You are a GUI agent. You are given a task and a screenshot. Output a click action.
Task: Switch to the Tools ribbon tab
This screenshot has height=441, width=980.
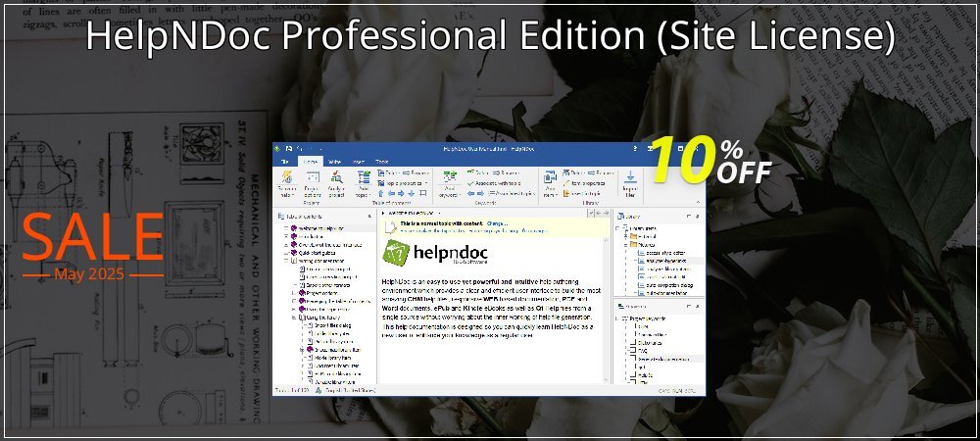click(381, 162)
